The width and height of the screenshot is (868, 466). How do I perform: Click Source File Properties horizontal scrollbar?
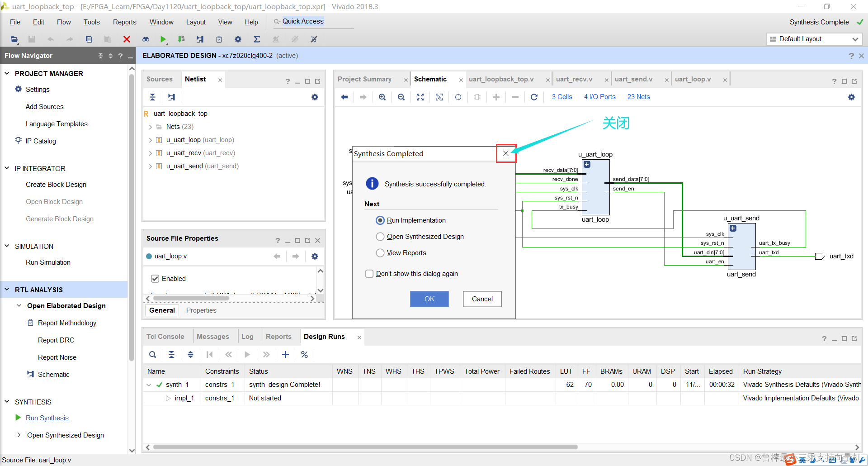pos(191,299)
